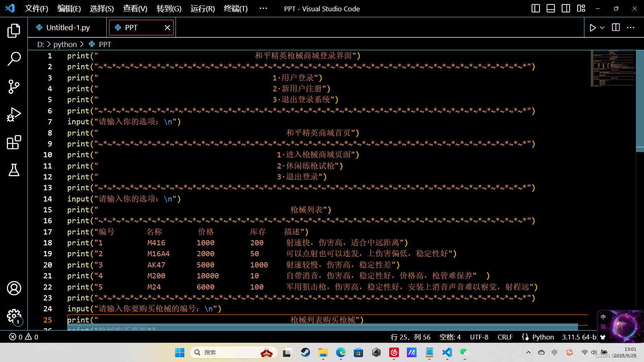Open editor More Actions ellipsis
The height and width of the screenshot is (362, 644).
(631, 27)
